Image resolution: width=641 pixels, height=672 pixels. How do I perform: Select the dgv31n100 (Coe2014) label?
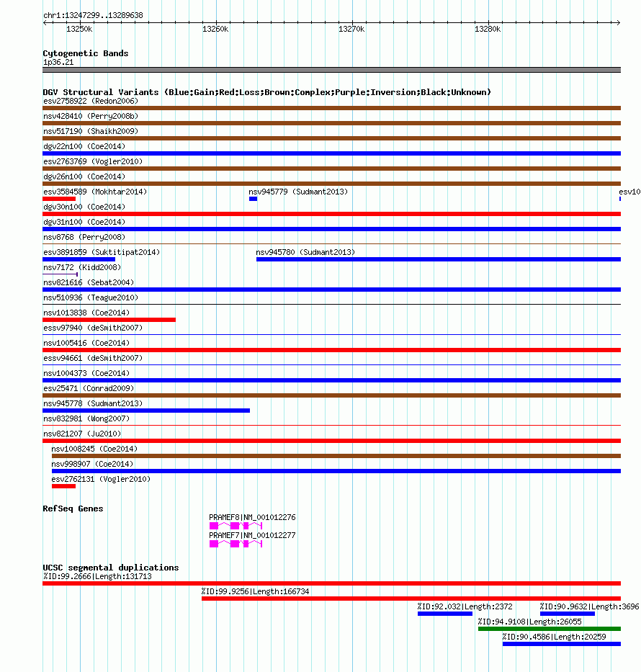click(x=84, y=222)
